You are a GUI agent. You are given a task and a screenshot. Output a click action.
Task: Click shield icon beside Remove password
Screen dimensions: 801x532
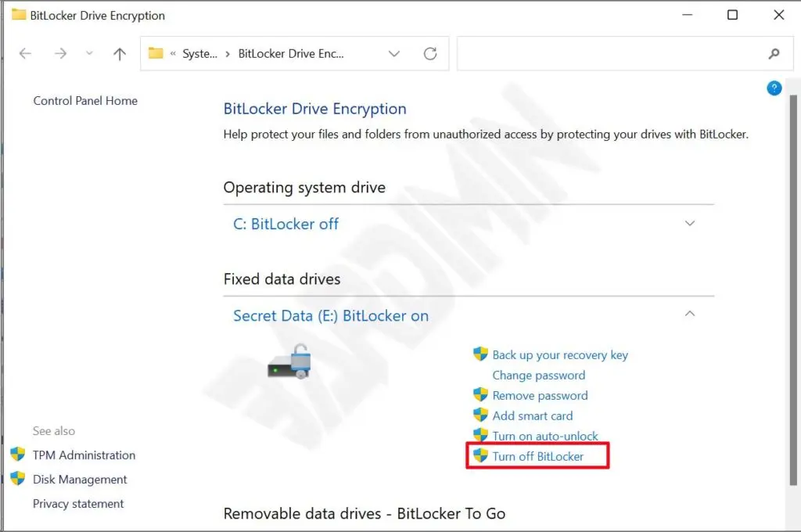(x=480, y=394)
